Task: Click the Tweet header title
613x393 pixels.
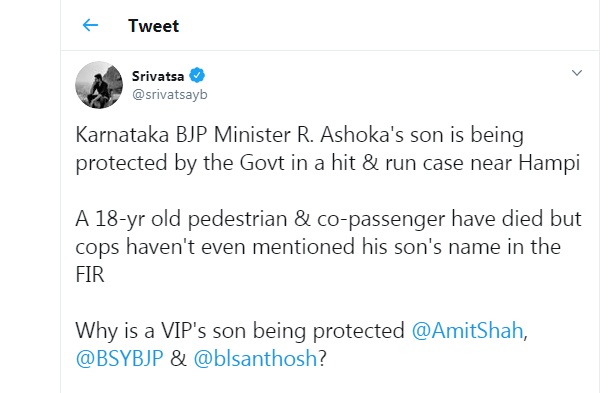Action: pos(153,26)
